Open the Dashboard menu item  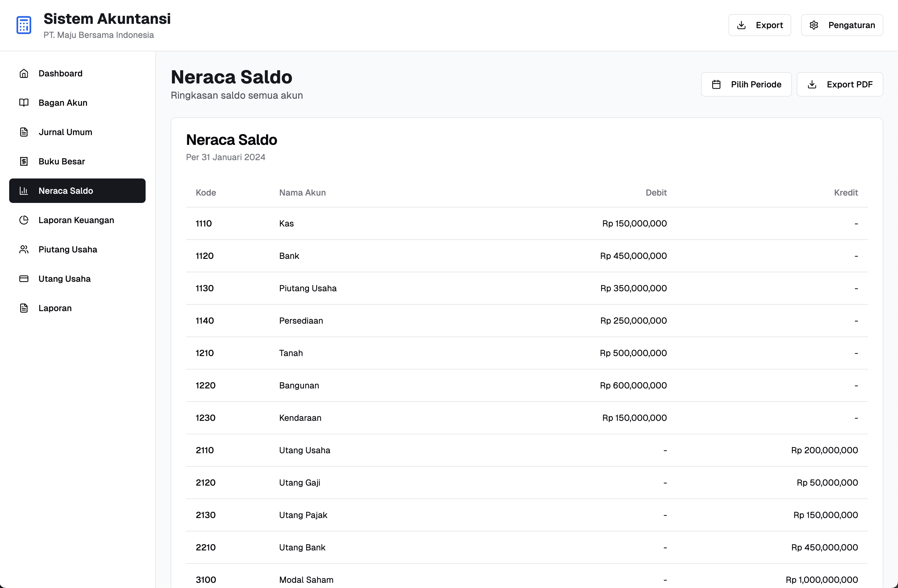(77, 73)
